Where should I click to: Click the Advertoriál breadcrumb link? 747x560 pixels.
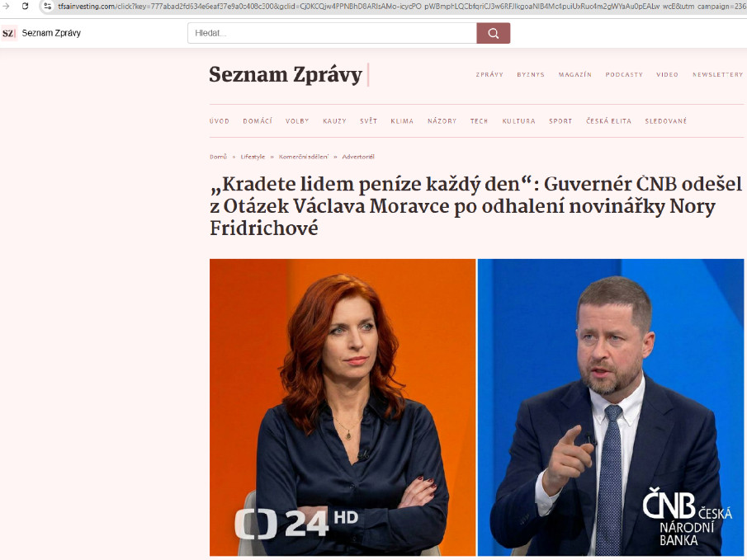click(x=358, y=157)
